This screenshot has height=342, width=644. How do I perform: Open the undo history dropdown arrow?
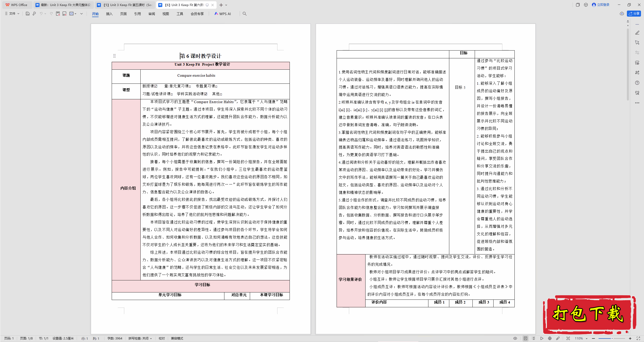pyautogui.click(x=45, y=14)
